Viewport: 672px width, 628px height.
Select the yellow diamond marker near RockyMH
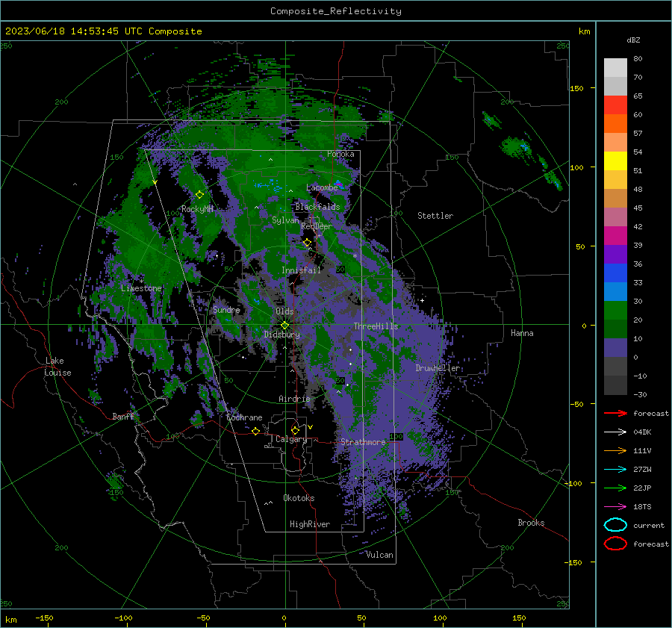[x=199, y=195]
